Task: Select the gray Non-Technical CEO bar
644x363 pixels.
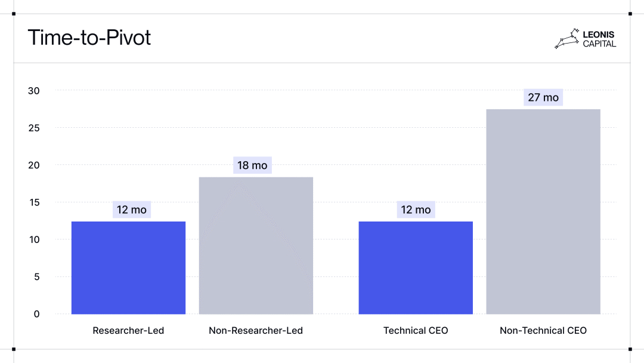Action: (543, 211)
